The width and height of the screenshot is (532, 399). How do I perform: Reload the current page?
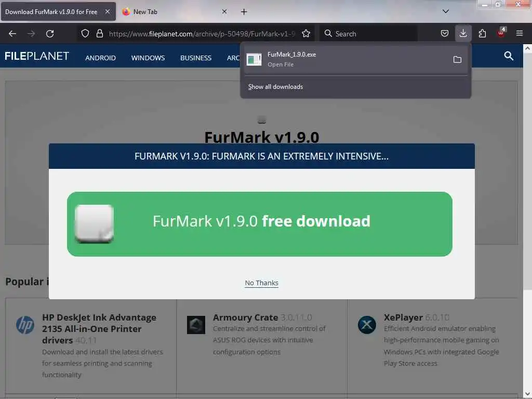(x=50, y=34)
